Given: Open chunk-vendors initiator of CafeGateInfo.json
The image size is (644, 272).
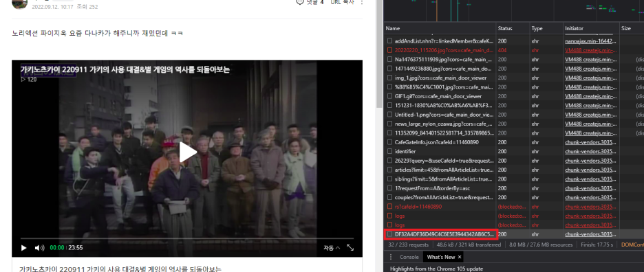Looking at the screenshot, I should [x=591, y=142].
